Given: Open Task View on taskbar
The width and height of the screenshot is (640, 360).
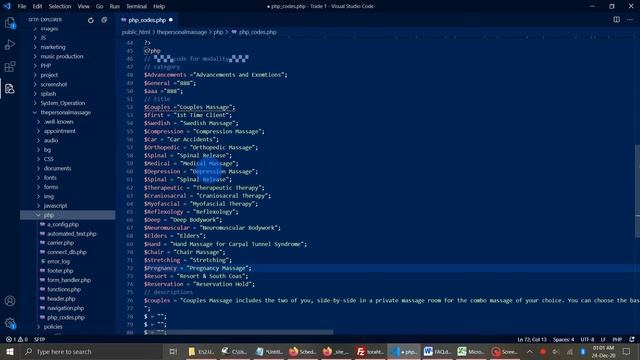Looking at the screenshot, I should click(x=173, y=351).
